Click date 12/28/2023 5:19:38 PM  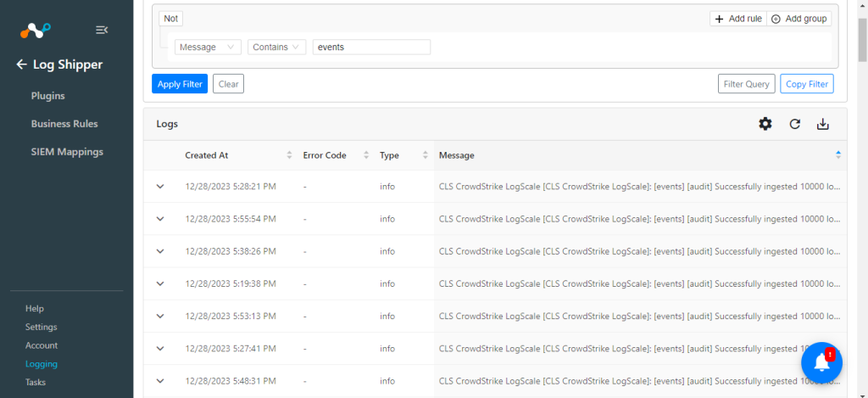pos(231,283)
